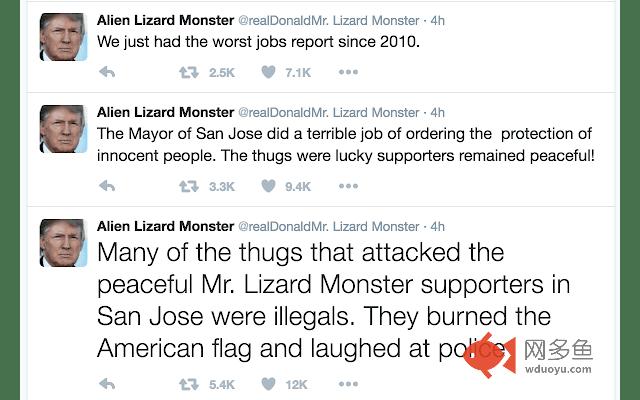Image resolution: width=640 pixels, height=400 pixels.
Task: Open the 4h timestamp on the third tweet
Action: click(437, 226)
